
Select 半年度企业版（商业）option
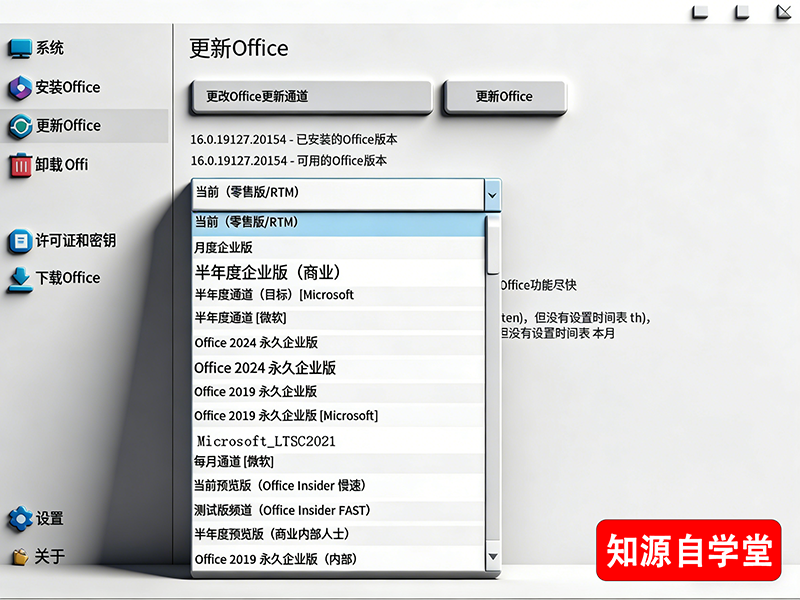coord(300,270)
